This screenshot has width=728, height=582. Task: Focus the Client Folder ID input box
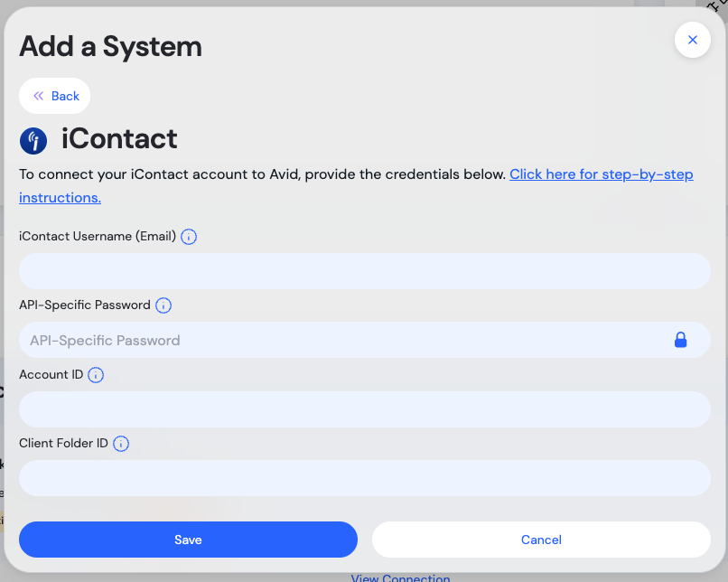pos(364,478)
